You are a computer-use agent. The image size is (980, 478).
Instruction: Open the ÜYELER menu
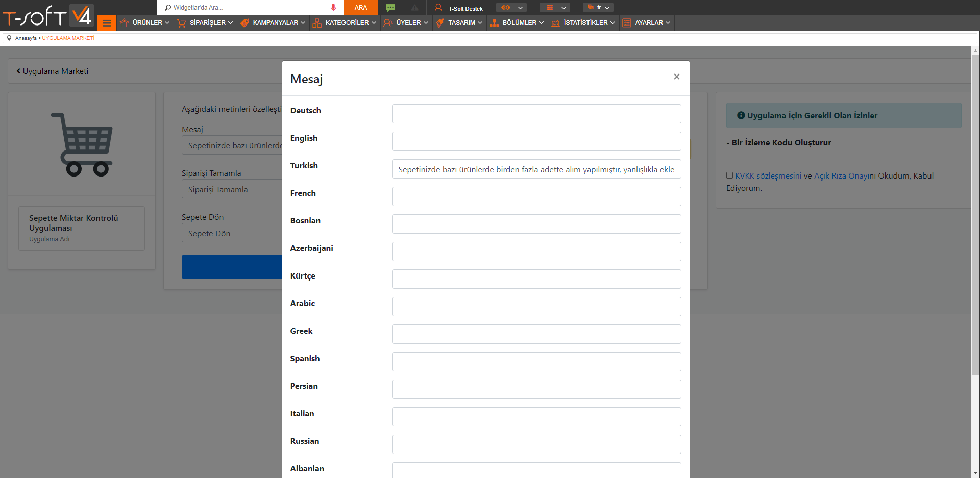(x=406, y=23)
